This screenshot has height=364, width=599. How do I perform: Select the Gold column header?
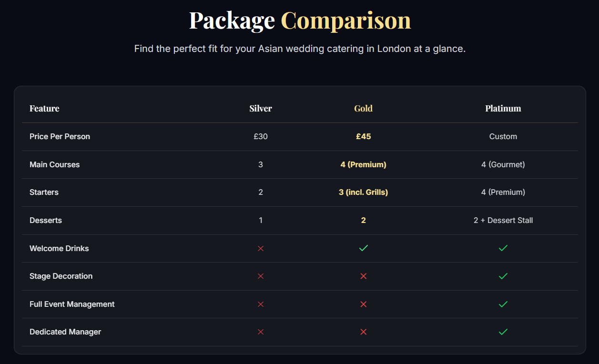pyautogui.click(x=363, y=109)
